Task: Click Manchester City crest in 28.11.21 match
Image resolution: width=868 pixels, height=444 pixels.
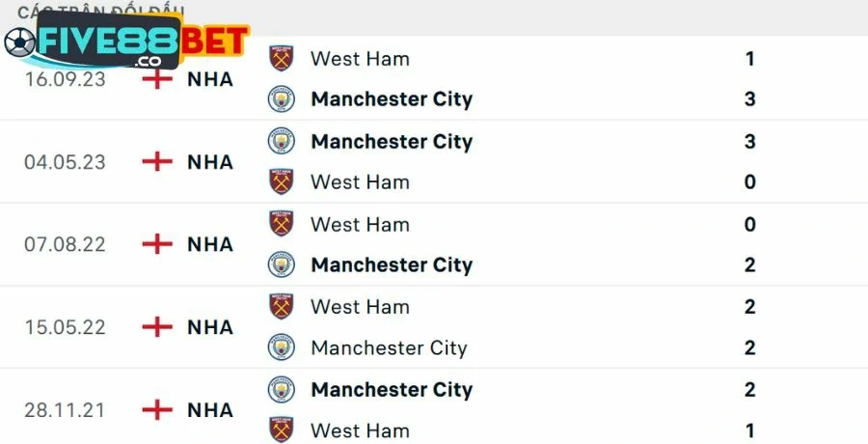Action: [x=281, y=390]
